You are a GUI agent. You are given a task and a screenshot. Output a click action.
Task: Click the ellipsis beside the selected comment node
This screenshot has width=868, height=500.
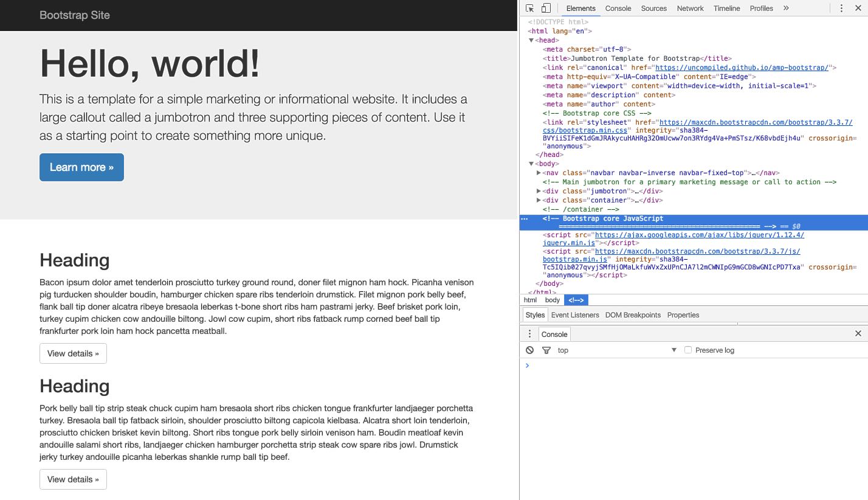coord(525,218)
